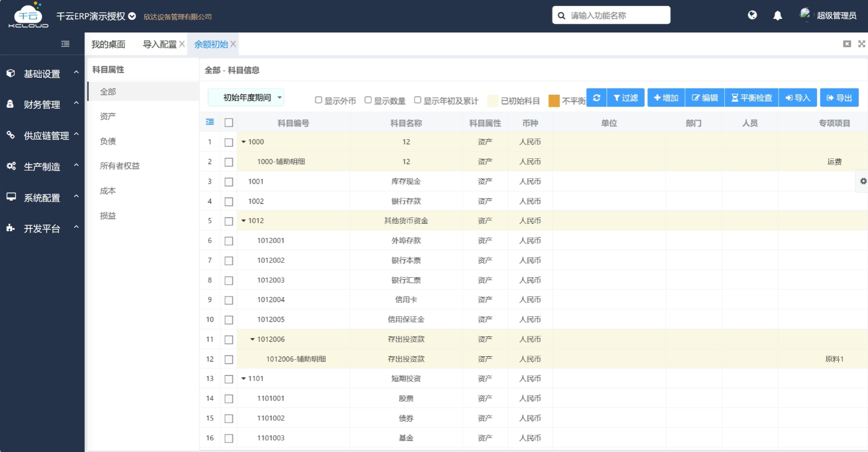Open the settings gear on right edge
This screenshot has height=452, width=868.
pyautogui.click(x=863, y=181)
